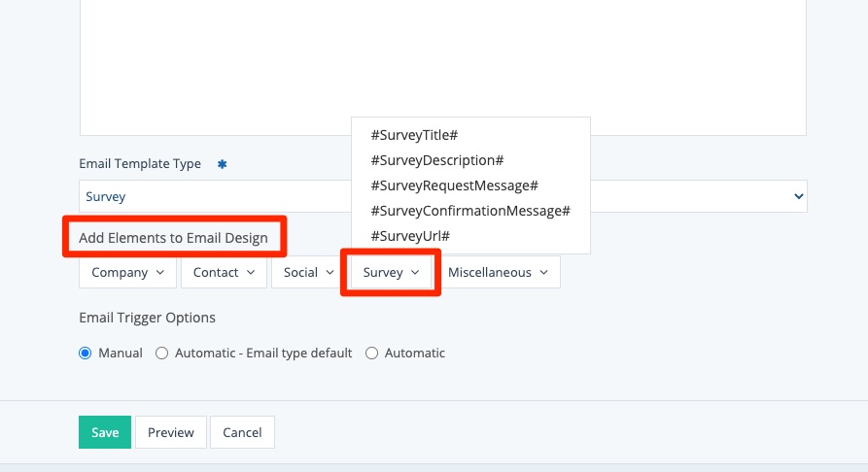Open the Contact elements dropdown
Viewport: 868px width, 472px height.
224,273
